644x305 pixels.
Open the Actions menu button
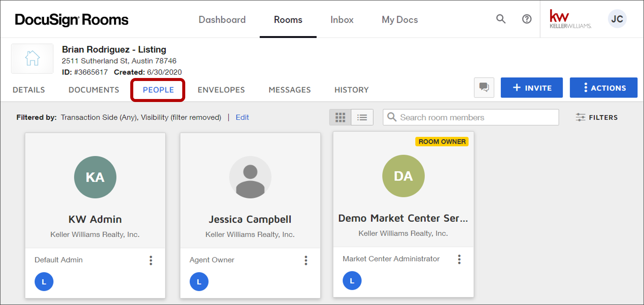[x=604, y=88]
